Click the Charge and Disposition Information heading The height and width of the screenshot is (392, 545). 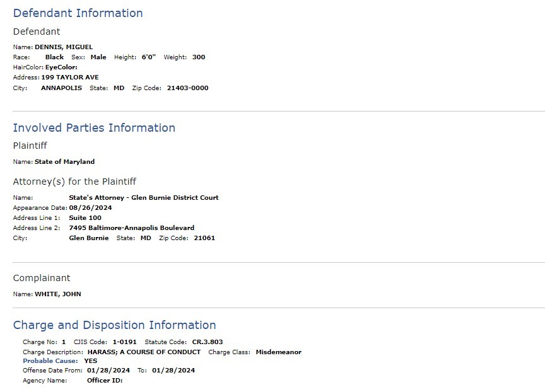click(114, 325)
